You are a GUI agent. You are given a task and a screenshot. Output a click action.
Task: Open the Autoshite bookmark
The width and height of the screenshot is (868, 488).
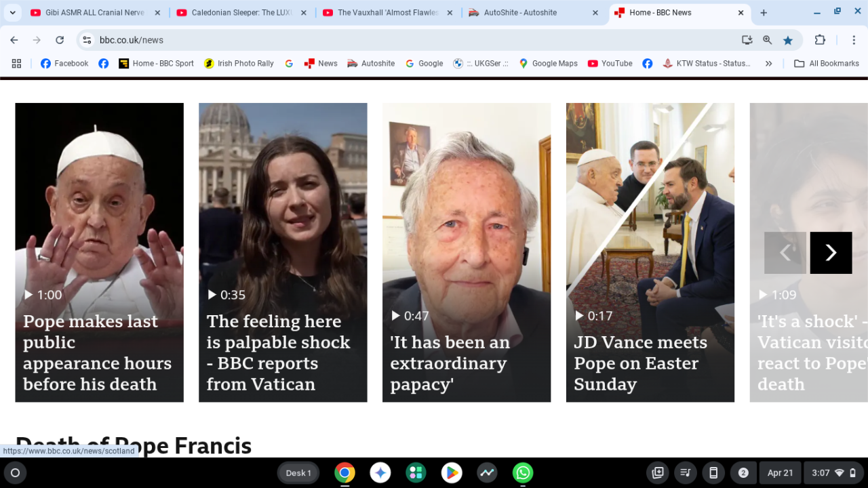coord(371,63)
